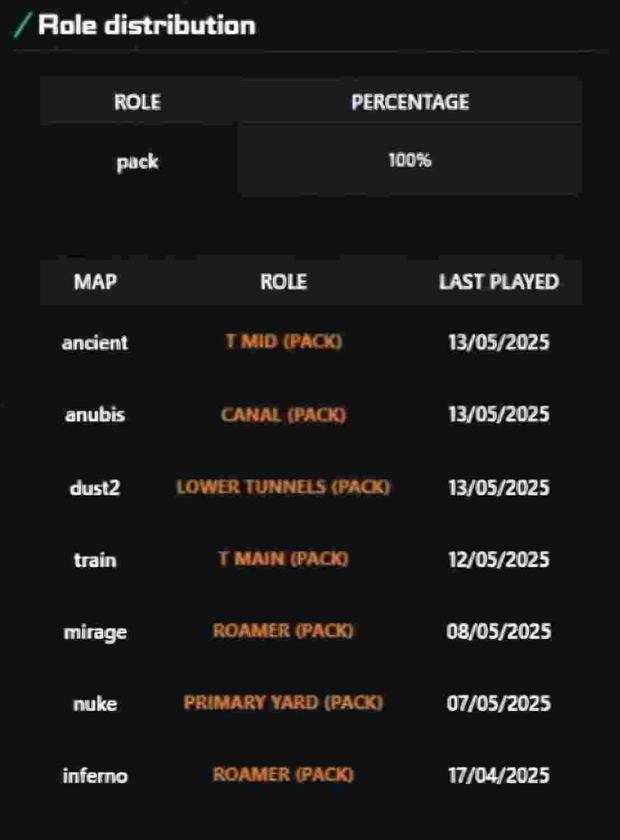The image size is (620, 840).
Task: Sort by the LAST PLAYED column header
Action: 499,281
